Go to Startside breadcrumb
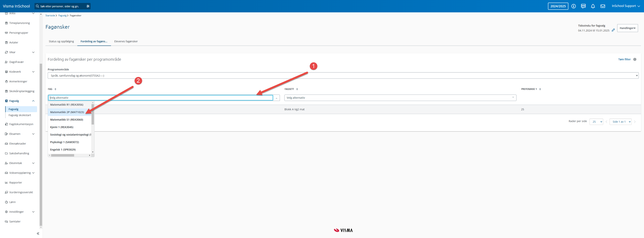The image size is (644, 238). 50,16
